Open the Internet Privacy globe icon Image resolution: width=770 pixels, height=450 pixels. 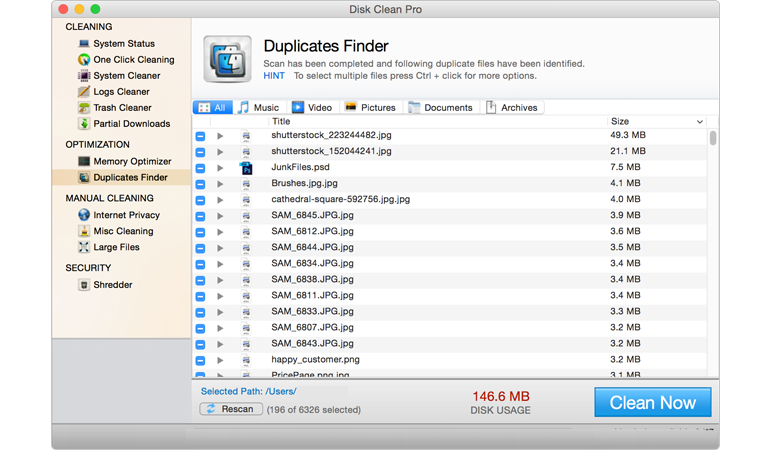click(x=84, y=215)
